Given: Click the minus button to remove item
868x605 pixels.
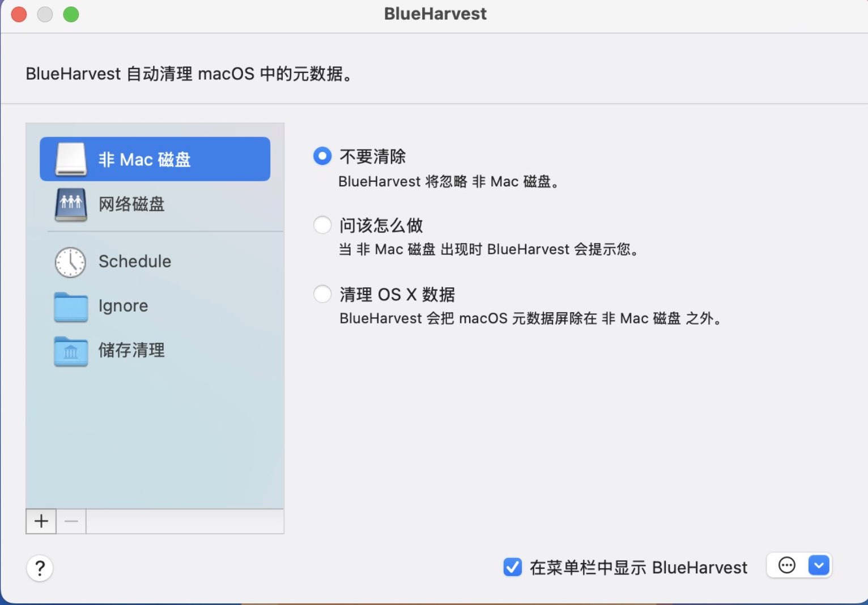Looking at the screenshot, I should click(71, 521).
